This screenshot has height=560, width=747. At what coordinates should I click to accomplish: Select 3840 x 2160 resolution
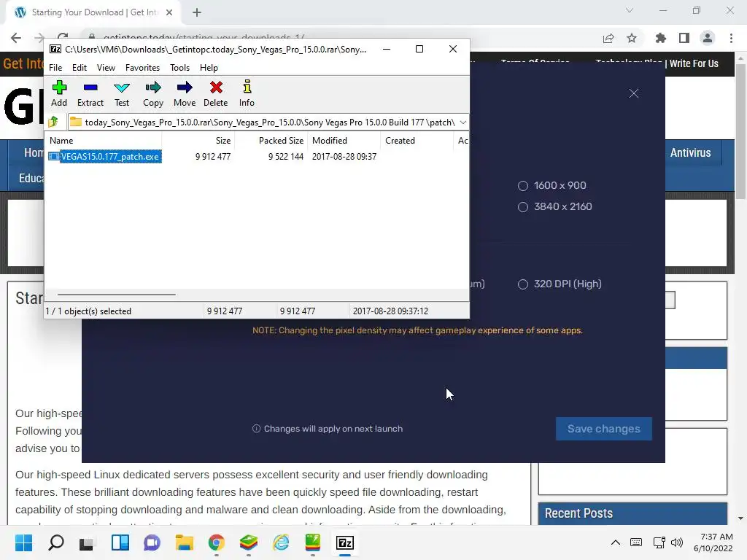[x=554, y=206]
